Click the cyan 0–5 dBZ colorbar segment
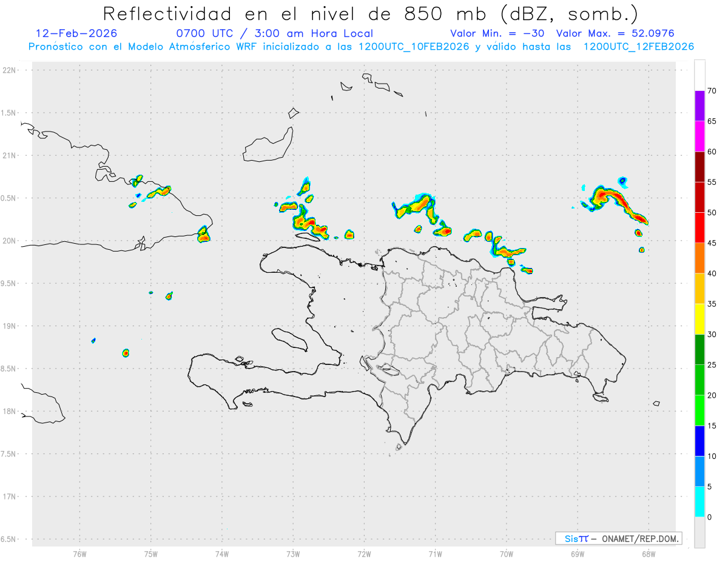 [x=699, y=502]
